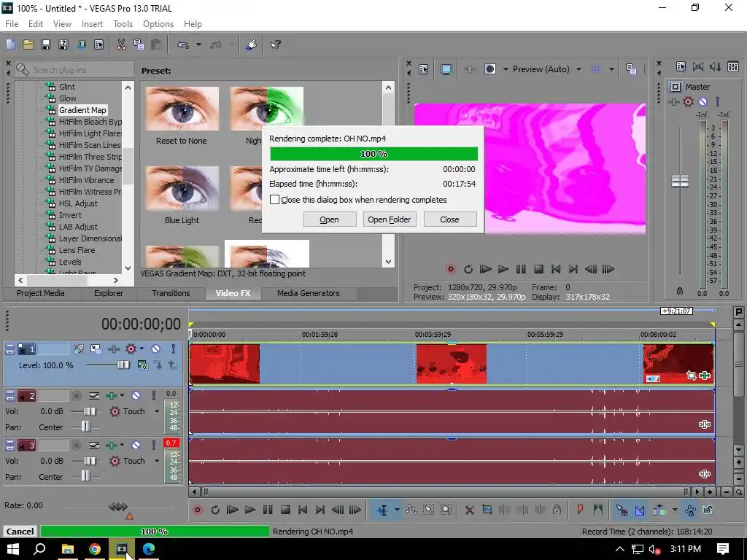This screenshot has height=560, width=747.
Task: Save the project with floppy disk icon
Action: point(46,44)
